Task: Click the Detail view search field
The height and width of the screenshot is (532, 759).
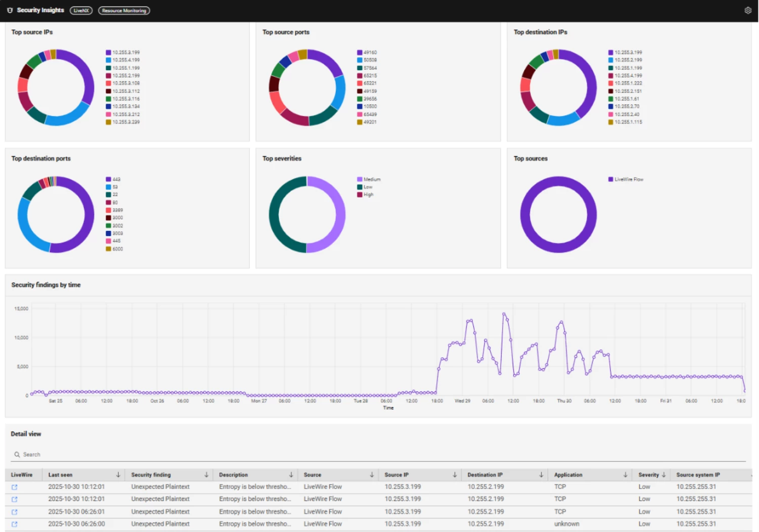Action: point(378,454)
